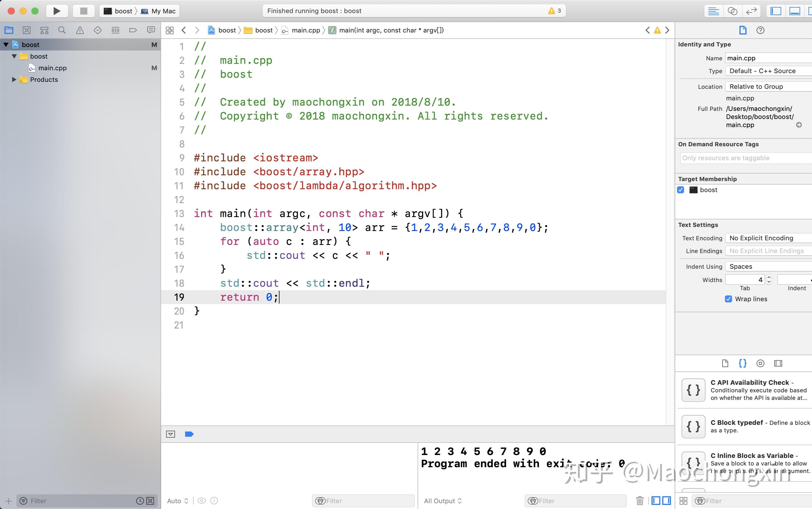Select the Search navigator magnifying glass
Screen dimensions: 812x509
pos(62,30)
